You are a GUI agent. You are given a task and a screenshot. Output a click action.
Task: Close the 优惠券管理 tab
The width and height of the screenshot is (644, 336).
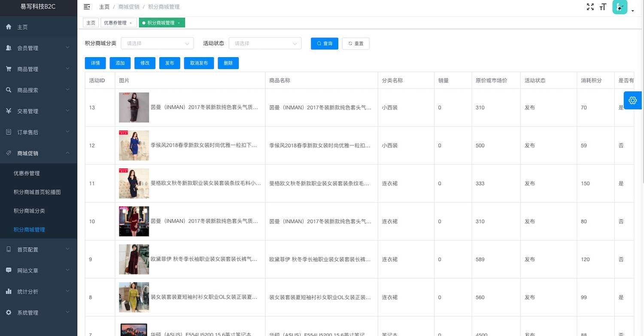(131, 23)
